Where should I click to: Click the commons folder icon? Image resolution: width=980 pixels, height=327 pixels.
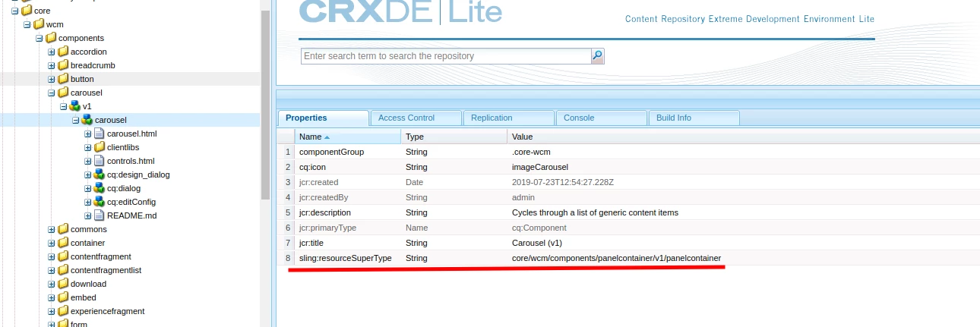click(63, 229)
